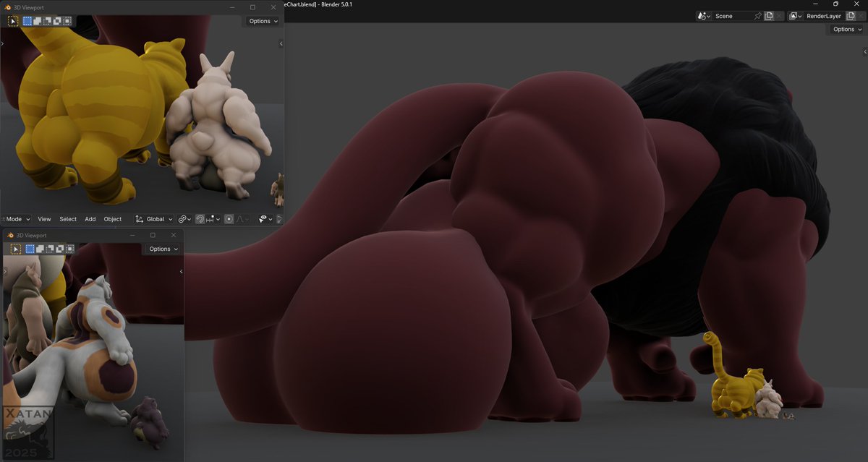Choose Invert selection mode in lower viewport
This screenshot has height=462, width=868.
pyautogui.click(x=59, y=249)
